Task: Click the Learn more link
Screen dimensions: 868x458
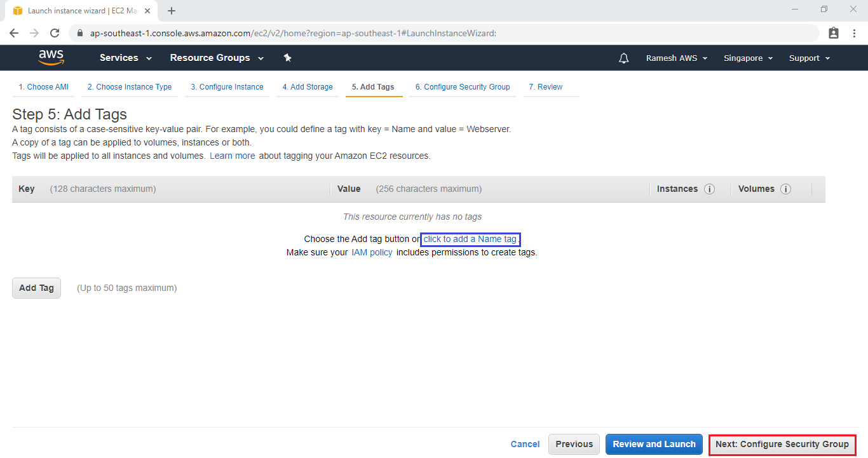Action: click(233, 156)
